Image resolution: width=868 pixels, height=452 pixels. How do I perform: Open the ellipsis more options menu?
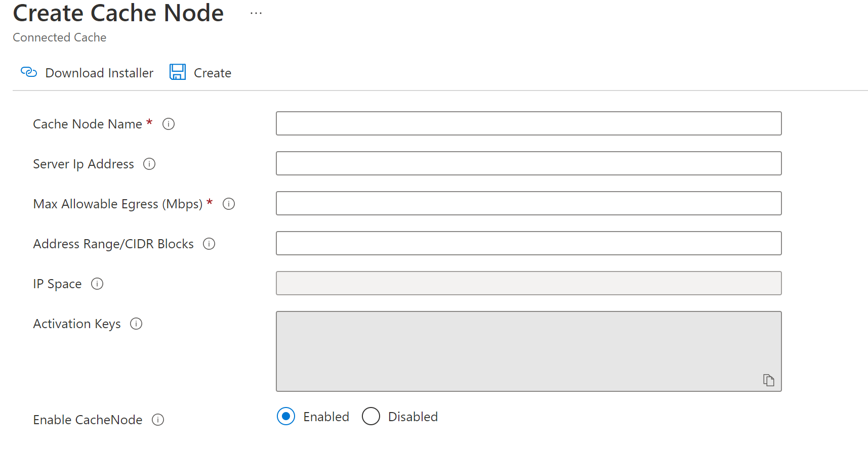coord(256,13)
